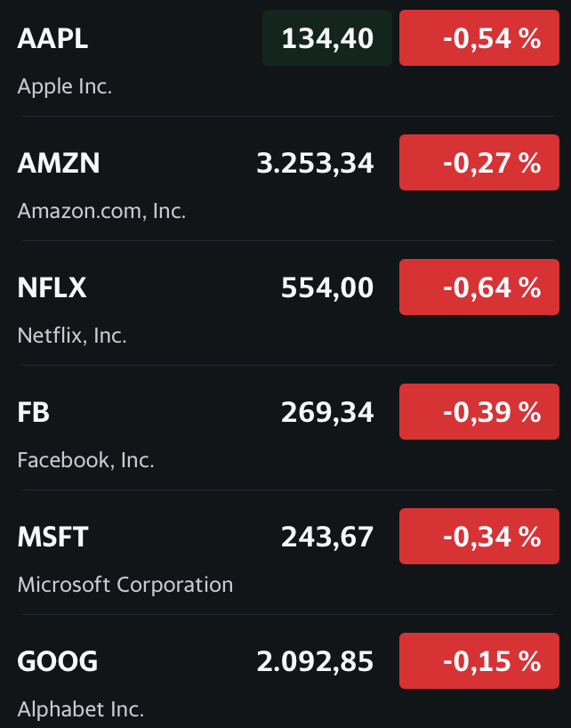Select the FB price 269,34

pyautogui.click(x=327, y=412)
